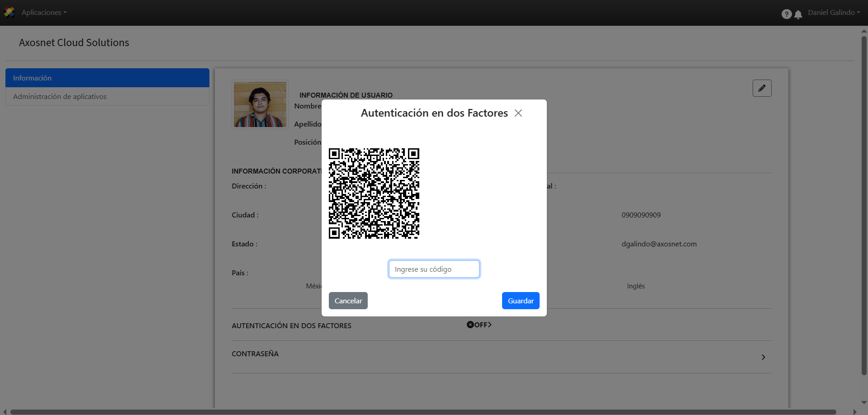
Task: Click the pencil edit profile button
Action: point(762,88)
